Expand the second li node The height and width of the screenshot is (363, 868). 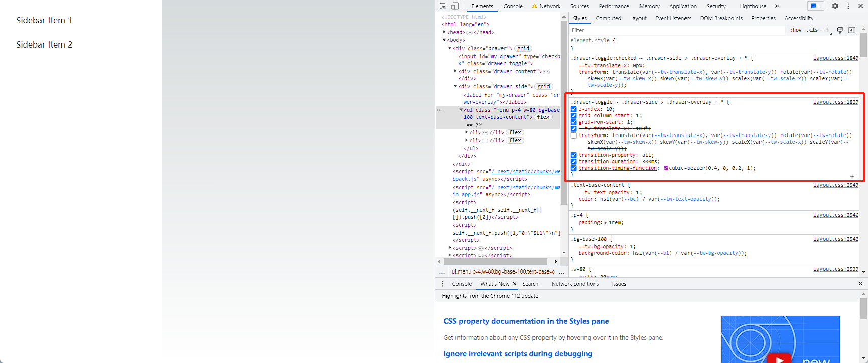point(467,140)
